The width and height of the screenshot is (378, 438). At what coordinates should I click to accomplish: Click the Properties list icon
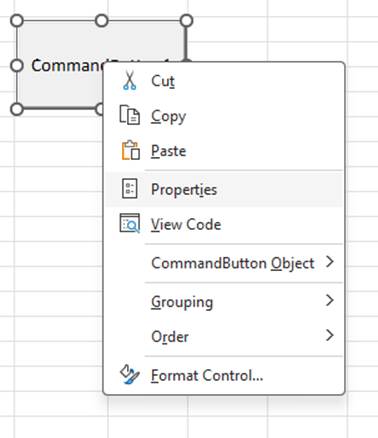[129, 189]
